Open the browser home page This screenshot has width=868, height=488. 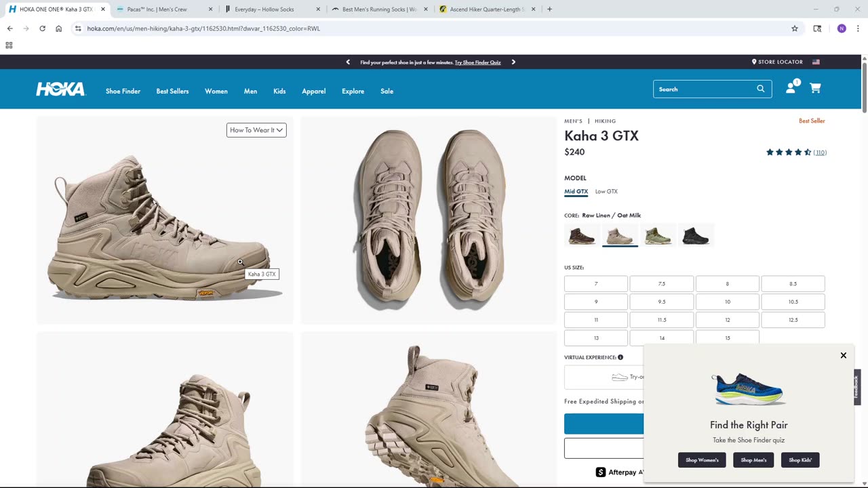pyautogui.click(x=58, y=28)
